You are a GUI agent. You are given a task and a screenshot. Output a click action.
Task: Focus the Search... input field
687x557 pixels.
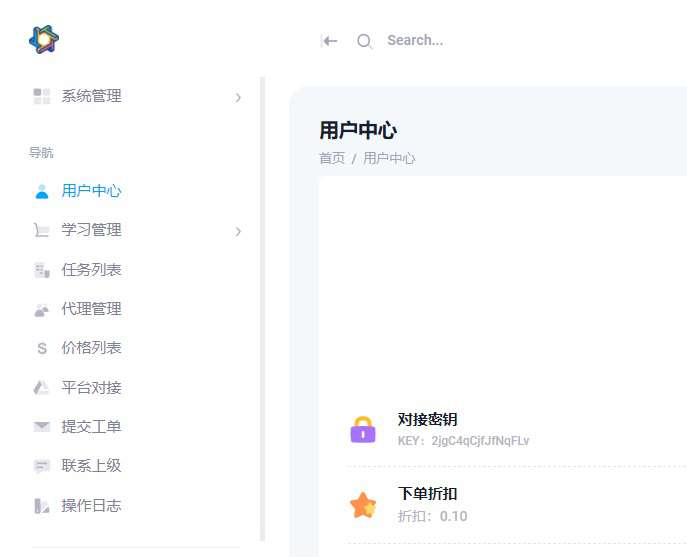415,40
